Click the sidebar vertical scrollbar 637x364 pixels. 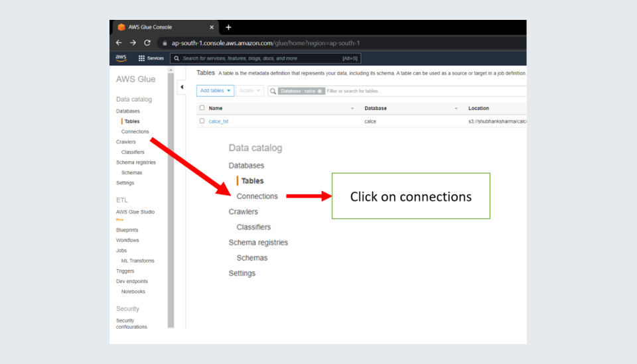pos(171,200)
